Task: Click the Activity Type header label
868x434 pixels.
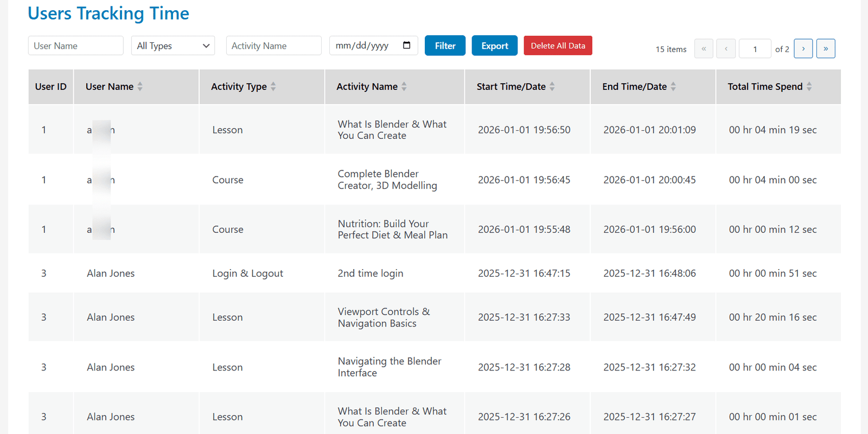Action: [x=239, y=87]
